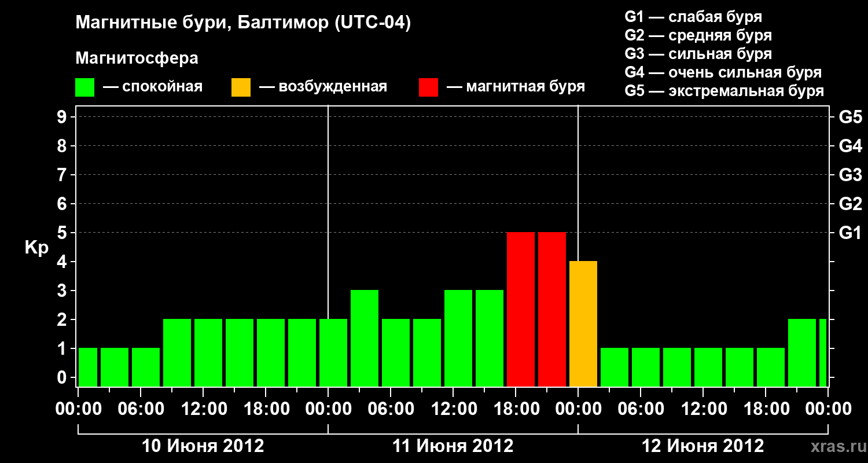Screen dimensions: 868x463
Task: Click the red 'магнитная буря' legend swatch
Action: pos(428,87)
